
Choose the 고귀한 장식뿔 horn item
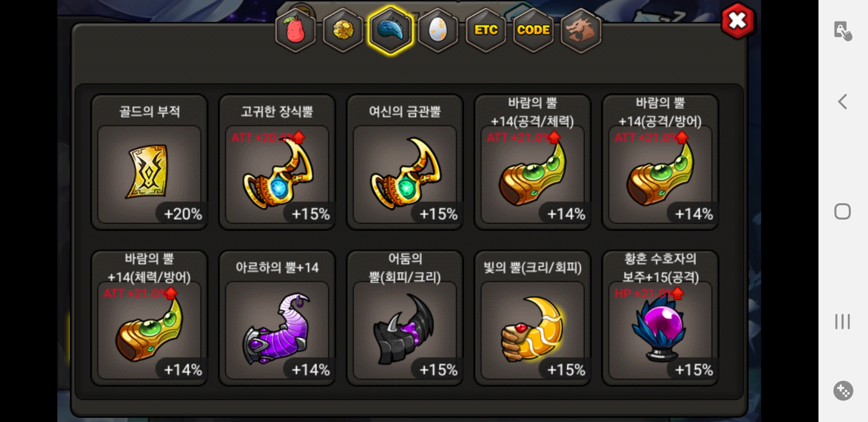[x=277, y=162]
